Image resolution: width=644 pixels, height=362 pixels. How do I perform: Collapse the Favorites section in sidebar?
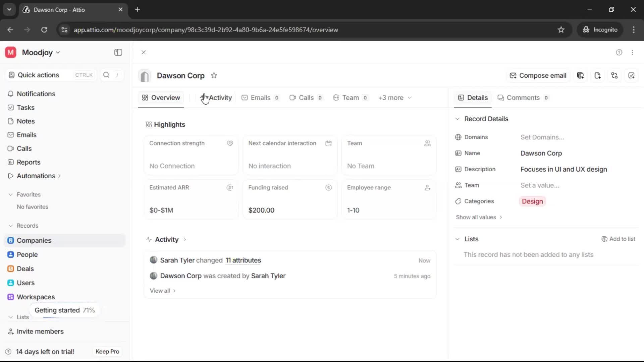point(11,194)
